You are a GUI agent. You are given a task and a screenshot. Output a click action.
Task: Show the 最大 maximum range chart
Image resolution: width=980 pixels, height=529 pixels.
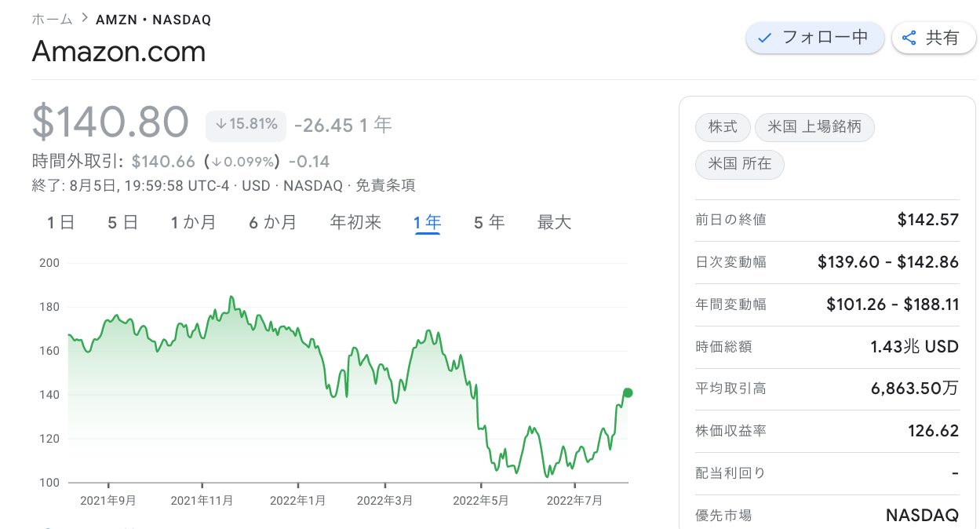pyautogui.click(x=554, y=223)
